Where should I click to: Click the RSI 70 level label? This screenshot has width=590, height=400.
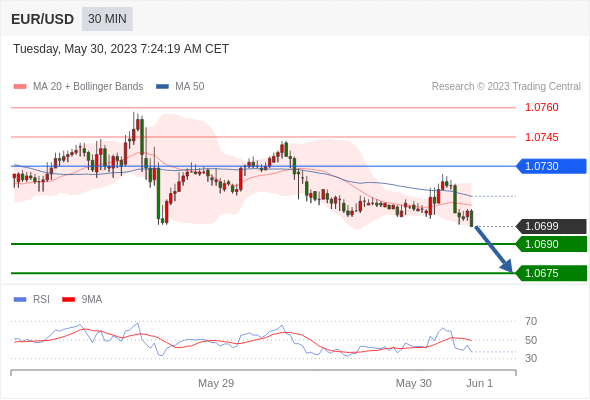(531, 321)
